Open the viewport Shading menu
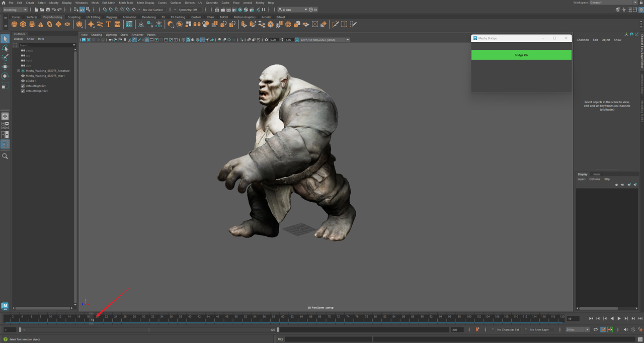 (96, 35)
